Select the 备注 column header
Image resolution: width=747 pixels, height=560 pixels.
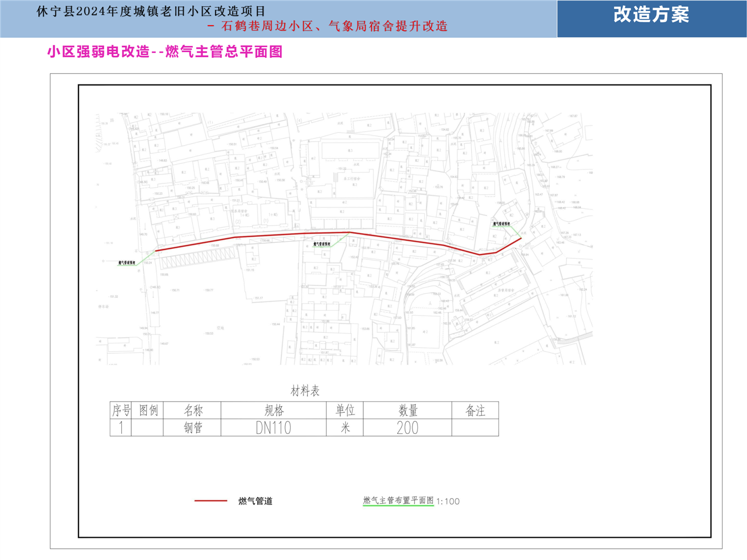coord(475,411)
